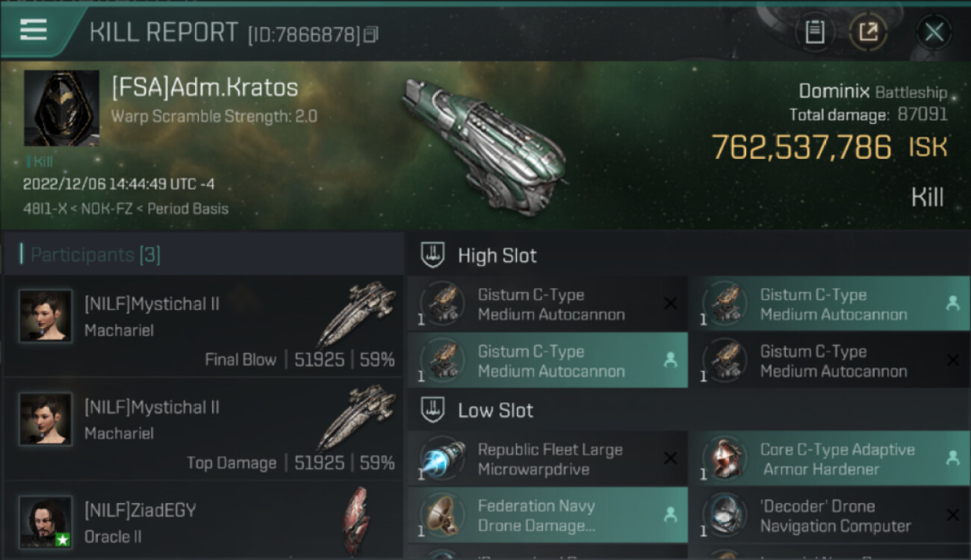971x560 pixels.
Task: Close the kill report window
Action: click(934, 32)
